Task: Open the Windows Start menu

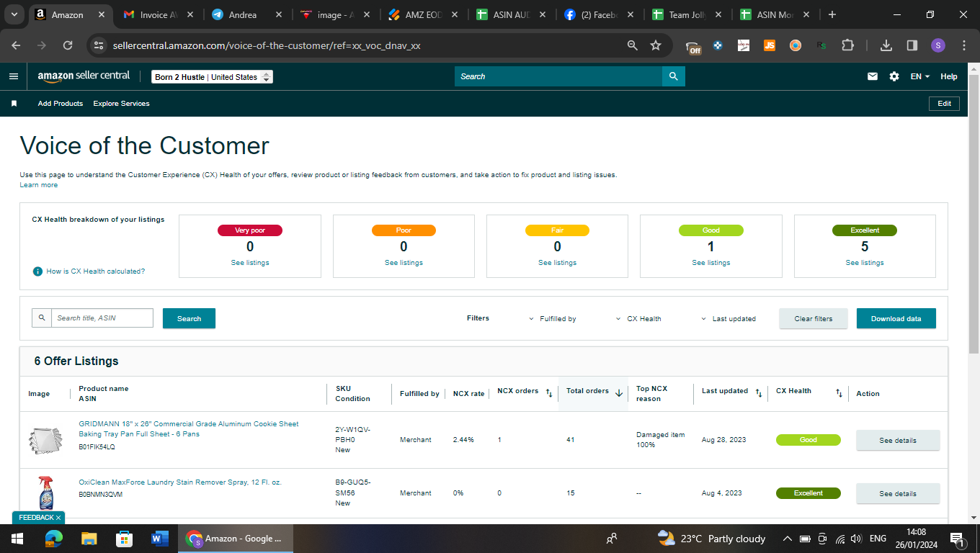Action: pos(17,539)
